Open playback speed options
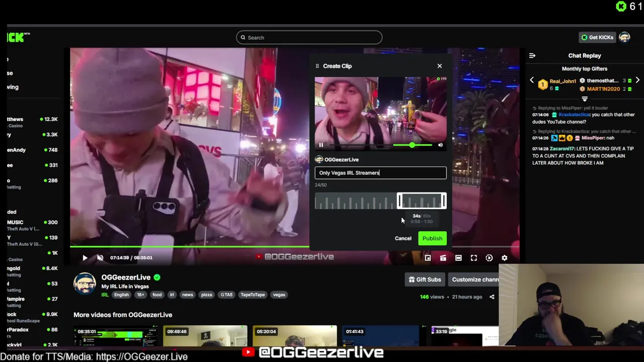 (x=489, y=258)
